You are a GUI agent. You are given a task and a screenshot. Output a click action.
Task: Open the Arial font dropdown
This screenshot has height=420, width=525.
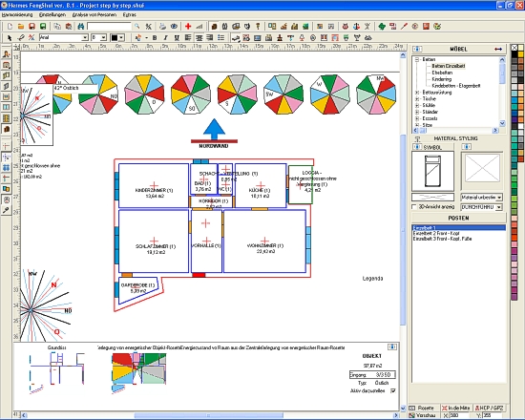pos(85,37)
